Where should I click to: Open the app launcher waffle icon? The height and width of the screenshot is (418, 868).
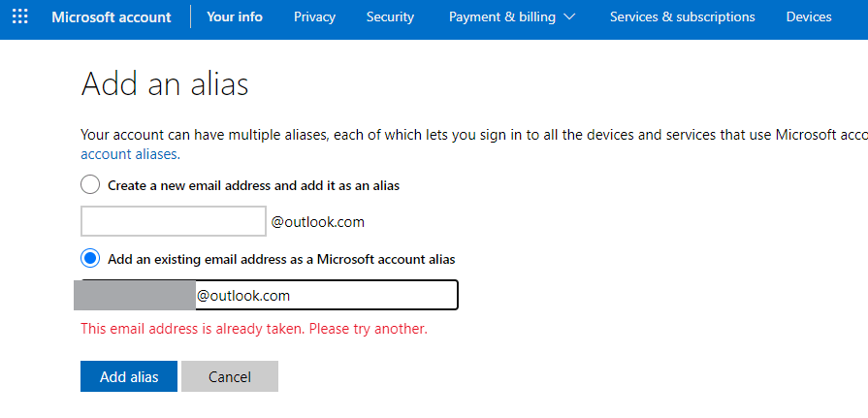pyautogui.click(x=19, y=17)
